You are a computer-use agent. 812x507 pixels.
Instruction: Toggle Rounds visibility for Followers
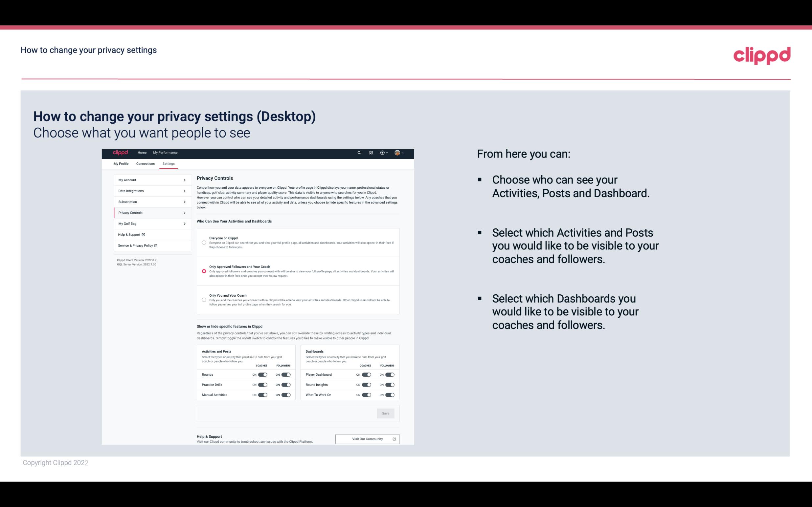285,374
